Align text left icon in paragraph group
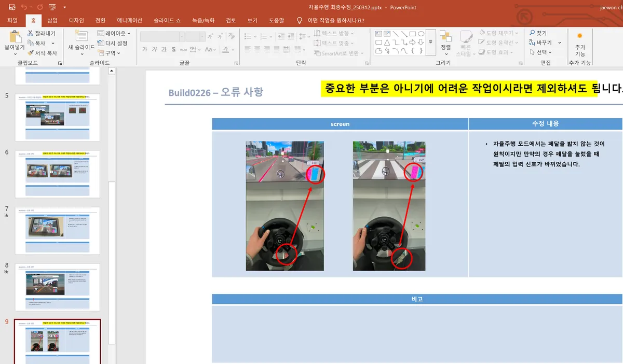 pos(248,50)
